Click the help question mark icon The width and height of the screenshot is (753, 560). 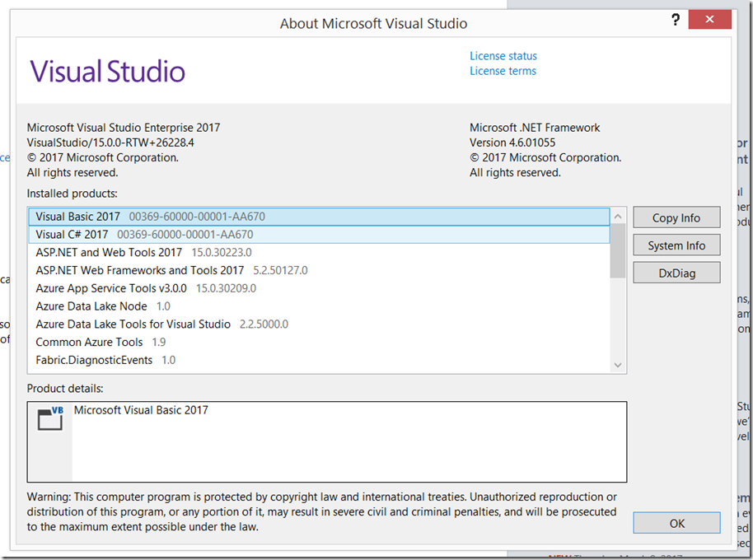pyautogui.click(x=675, y=20)
